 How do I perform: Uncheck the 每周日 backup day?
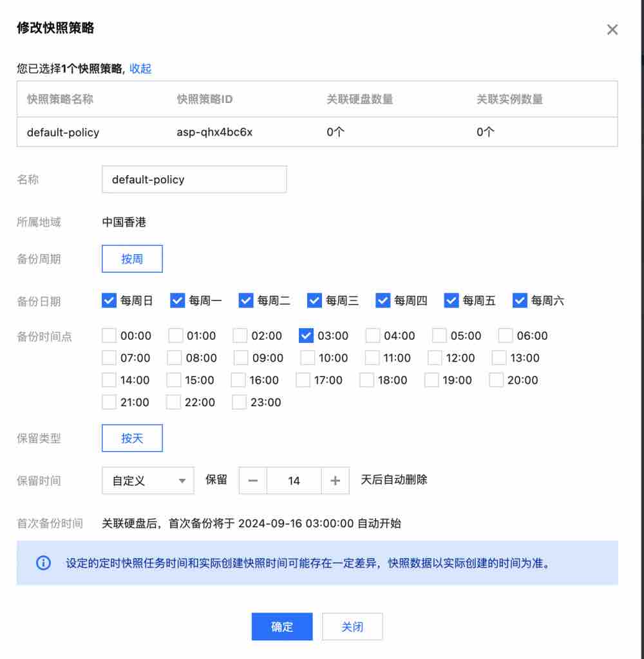tap(109, 300)
